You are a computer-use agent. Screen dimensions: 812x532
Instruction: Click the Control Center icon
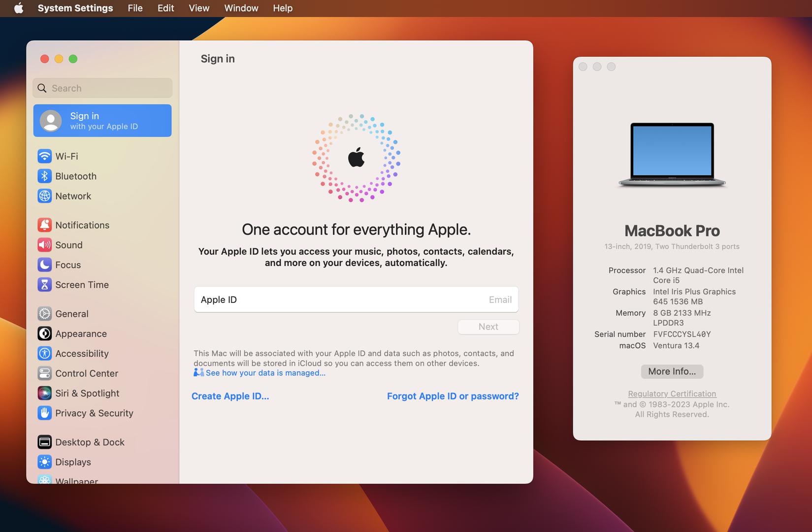[x=44, y=373]
